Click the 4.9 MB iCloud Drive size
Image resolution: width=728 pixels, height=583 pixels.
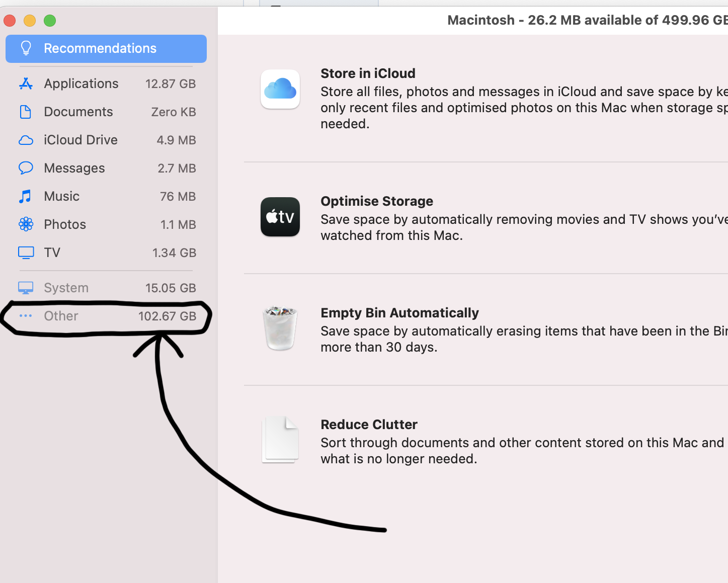176,140
